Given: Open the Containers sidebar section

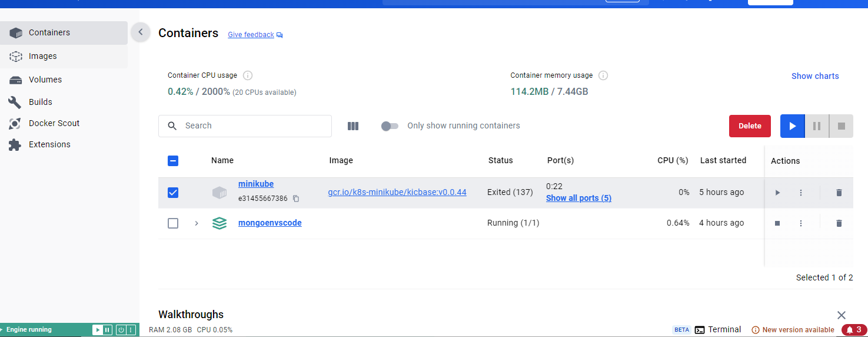Looking at the screenshot, I should (x=64, y=33).
